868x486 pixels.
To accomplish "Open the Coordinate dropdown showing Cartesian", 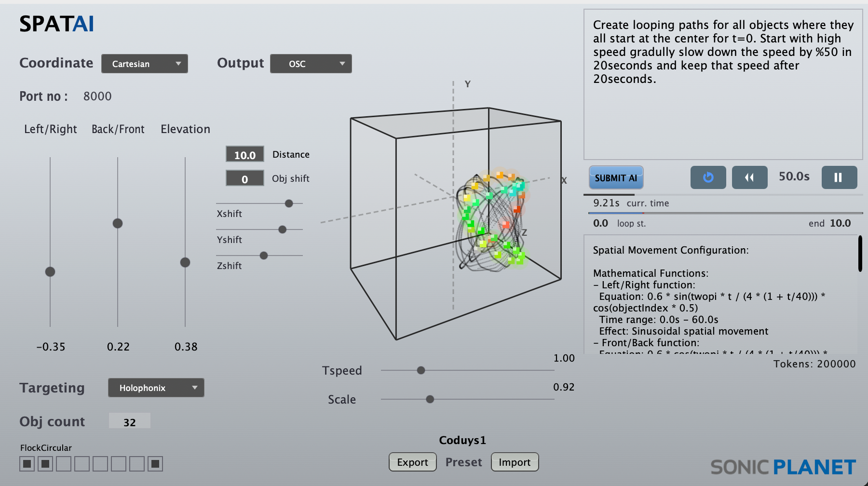I will [144, 64].
